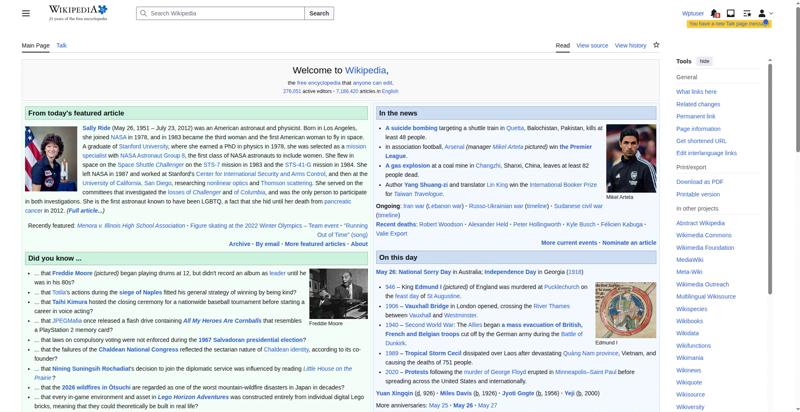
Task: Click the Search button
Action: [x=319, y=13]
